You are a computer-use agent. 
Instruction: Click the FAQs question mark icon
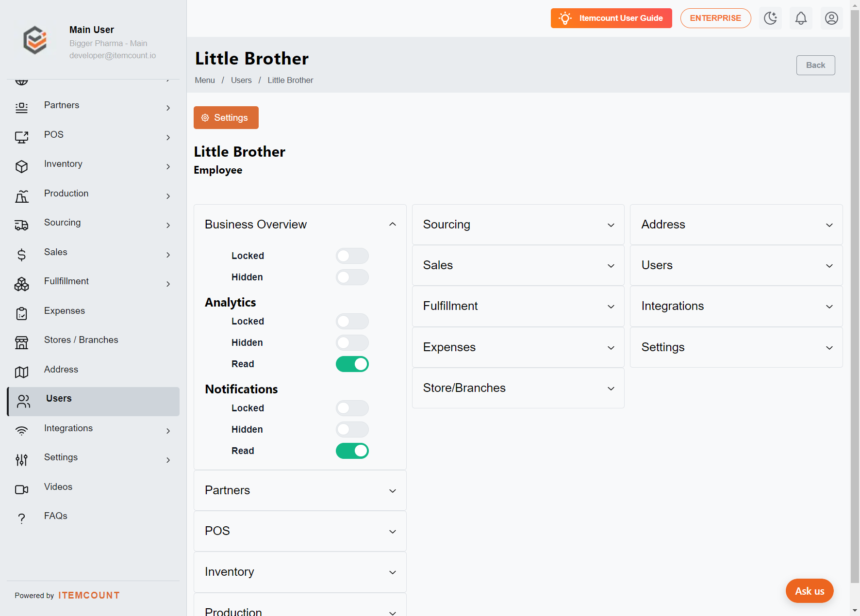click(x=22, y=519)
